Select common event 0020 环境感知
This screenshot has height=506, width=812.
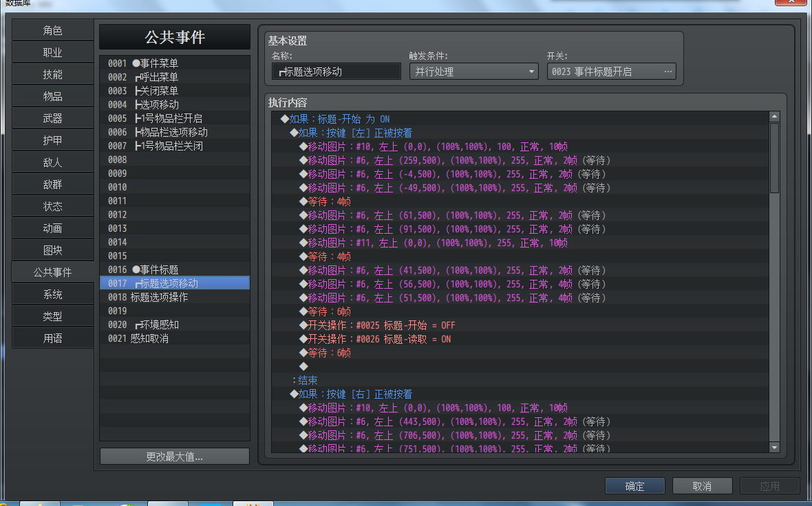coord(175,324)
